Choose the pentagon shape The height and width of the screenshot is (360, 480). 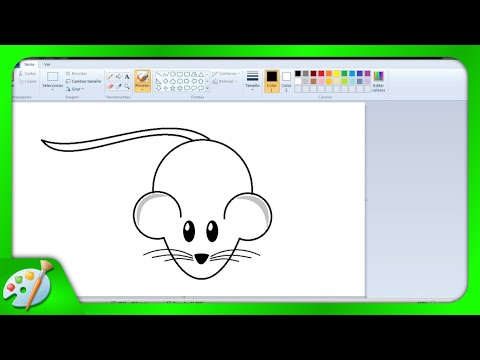pos(173,81)
